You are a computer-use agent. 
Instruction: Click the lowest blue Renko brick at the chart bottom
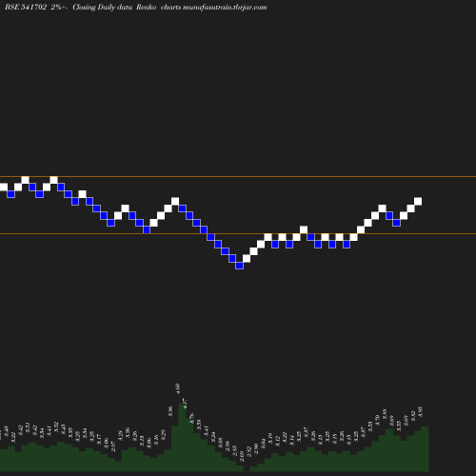coord(240,266)
